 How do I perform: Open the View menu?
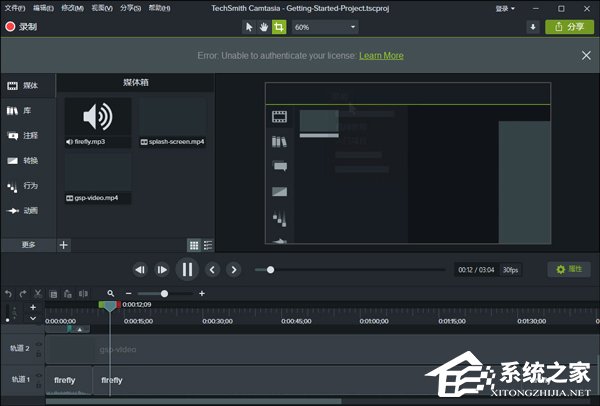pos(102,8)
